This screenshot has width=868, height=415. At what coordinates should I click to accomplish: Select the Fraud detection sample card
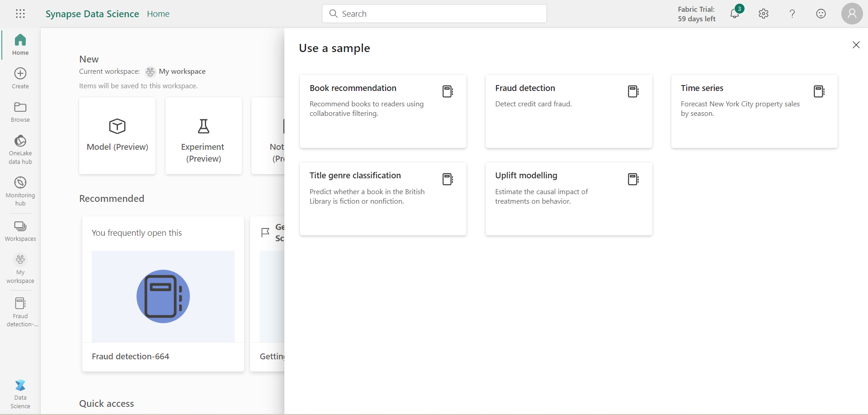click(568, 111)
